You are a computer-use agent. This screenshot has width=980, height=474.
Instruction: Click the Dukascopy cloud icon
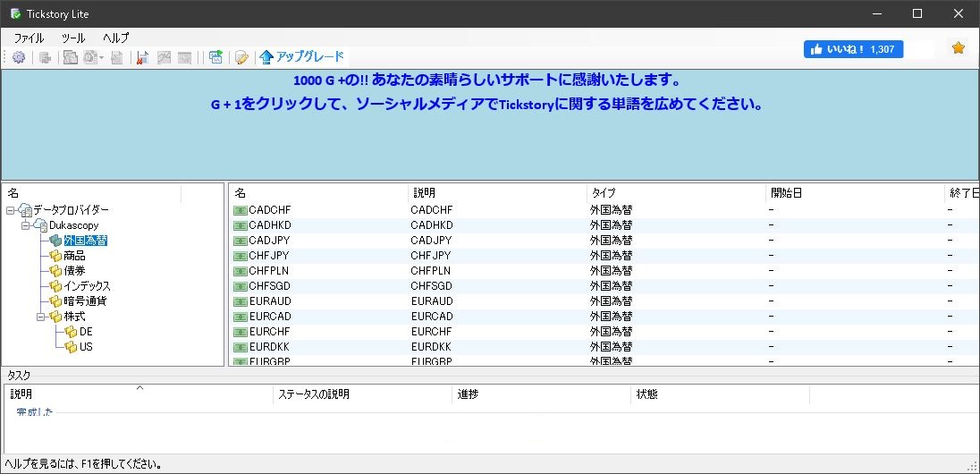(x=40, y=225)
